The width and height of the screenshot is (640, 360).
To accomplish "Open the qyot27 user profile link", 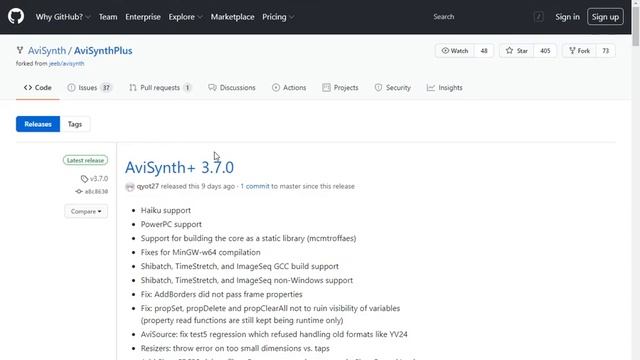I will point(147,186).
